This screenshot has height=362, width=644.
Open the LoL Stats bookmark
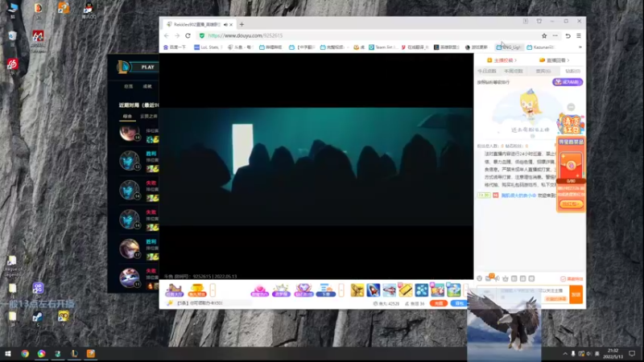tap(208, 47)
